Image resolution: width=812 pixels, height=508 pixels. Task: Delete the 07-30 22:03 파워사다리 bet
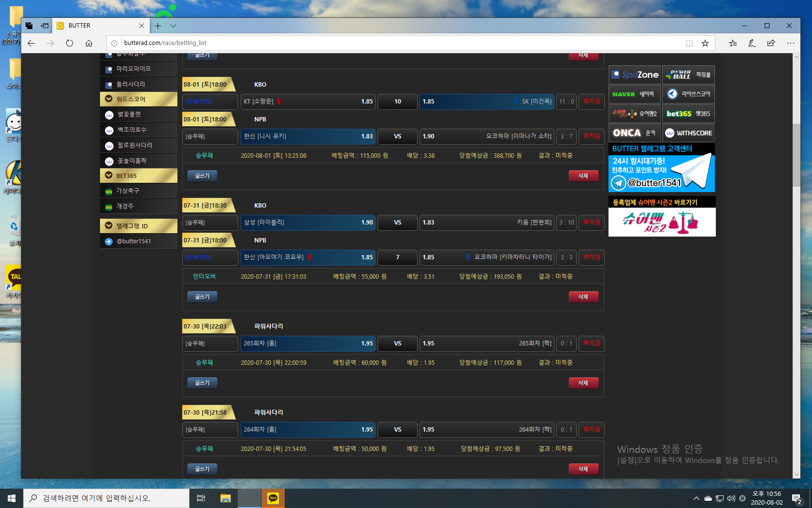click(583, 383)
